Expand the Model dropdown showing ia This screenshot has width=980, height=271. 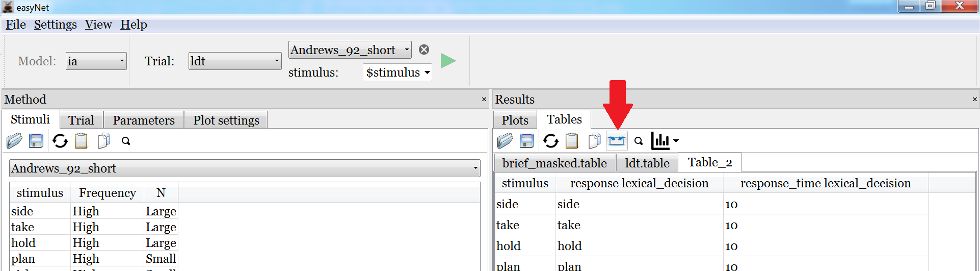(96, 61)
